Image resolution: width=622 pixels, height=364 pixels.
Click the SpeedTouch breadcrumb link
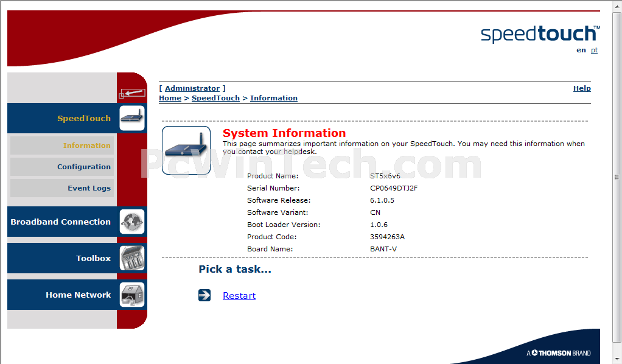(x=216, y=98)
